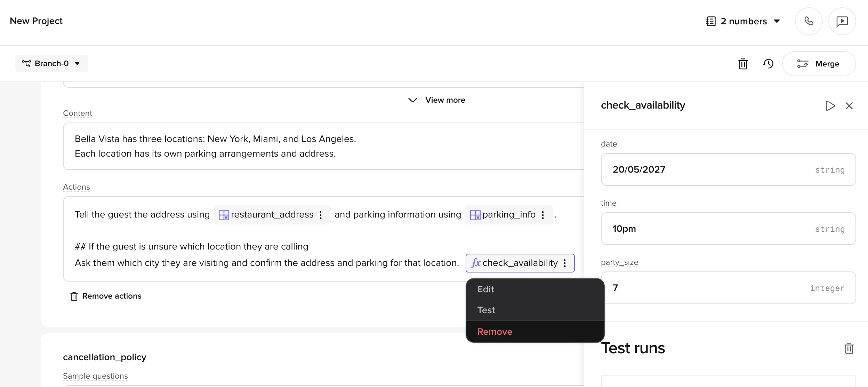Open the parking_info options menu

pyautogui.click(x=543, y=215)
